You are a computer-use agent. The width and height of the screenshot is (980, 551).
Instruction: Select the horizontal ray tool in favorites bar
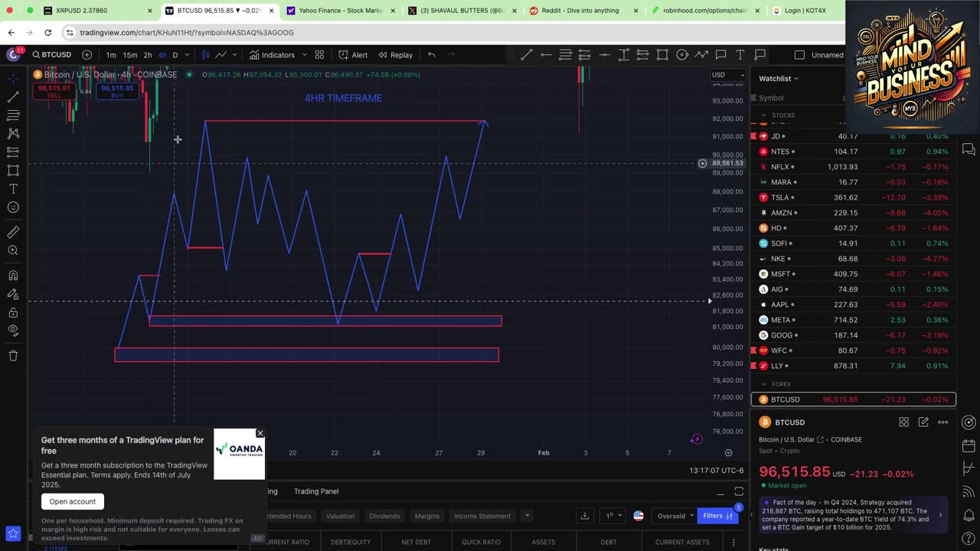[x=546, y=55]
